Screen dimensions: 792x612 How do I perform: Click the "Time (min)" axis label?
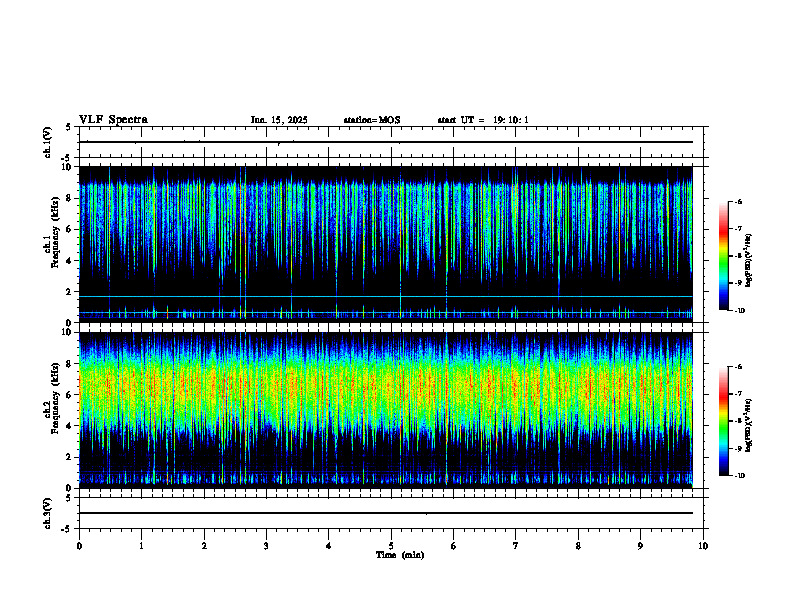400,555
